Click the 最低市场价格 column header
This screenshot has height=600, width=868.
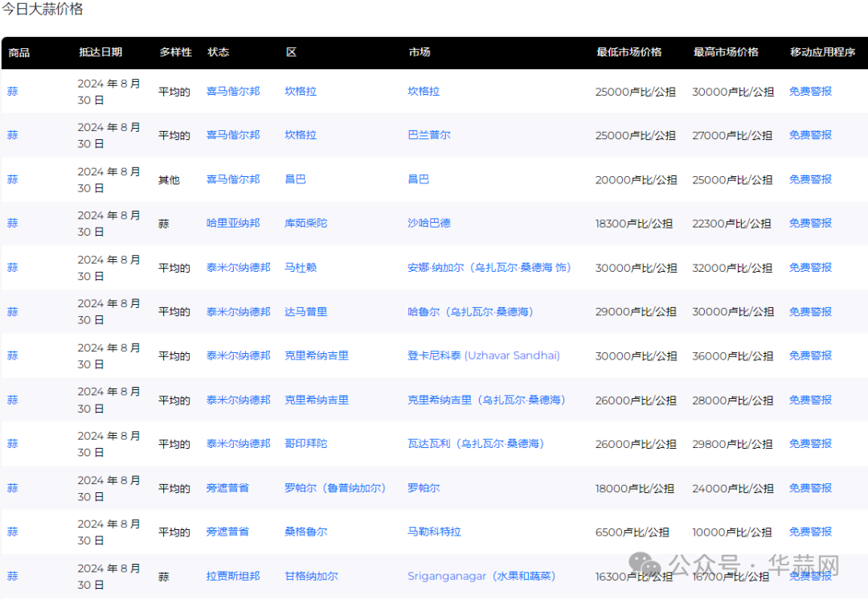pyautogui.click(x=628, y=52)
